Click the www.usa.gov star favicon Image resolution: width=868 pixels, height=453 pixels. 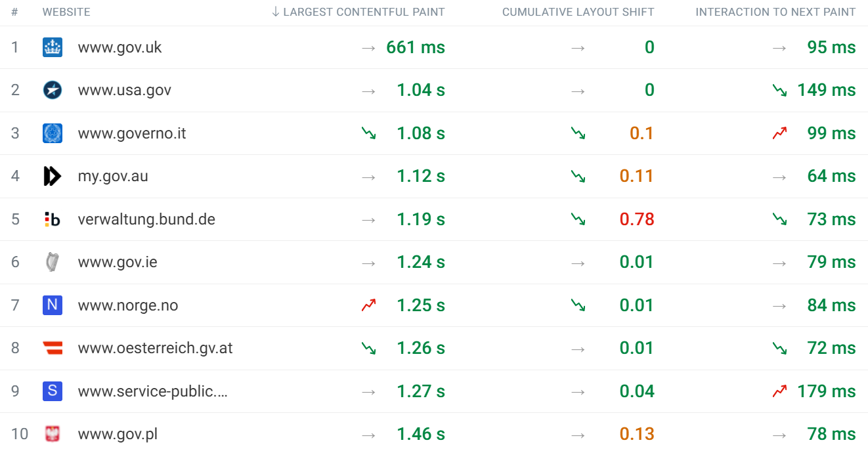53,90
